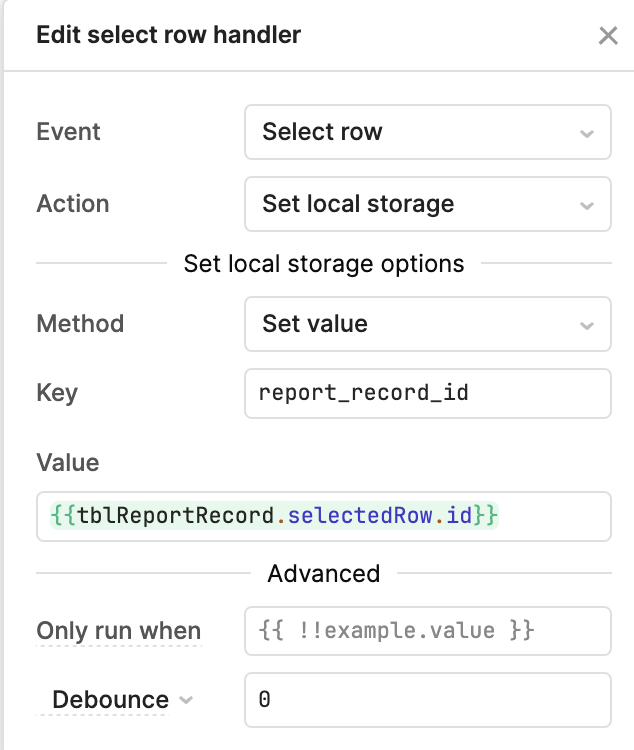Viewport: 634px width, 750px height.
Task: Click the Value label
Action: click(68, 463)
